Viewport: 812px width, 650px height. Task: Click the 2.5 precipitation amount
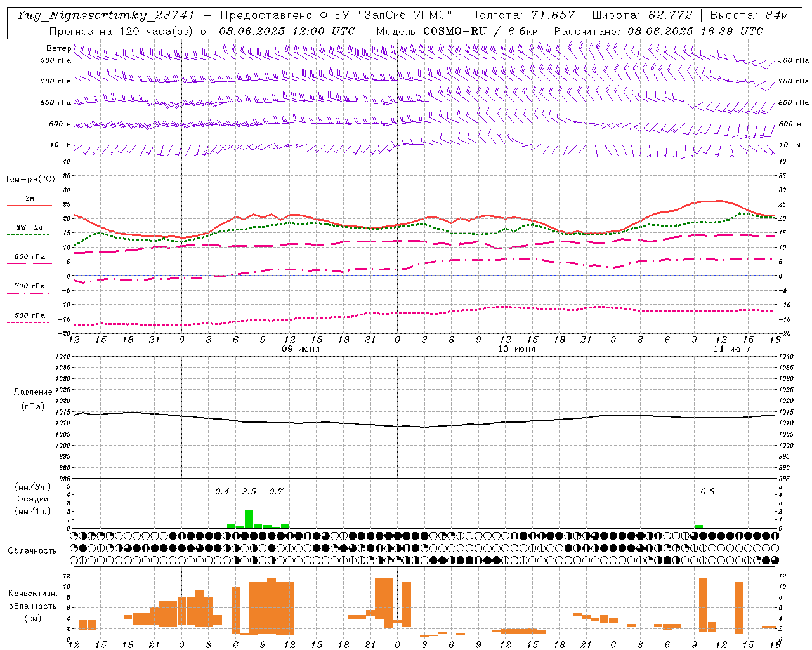tap(249, 491)
